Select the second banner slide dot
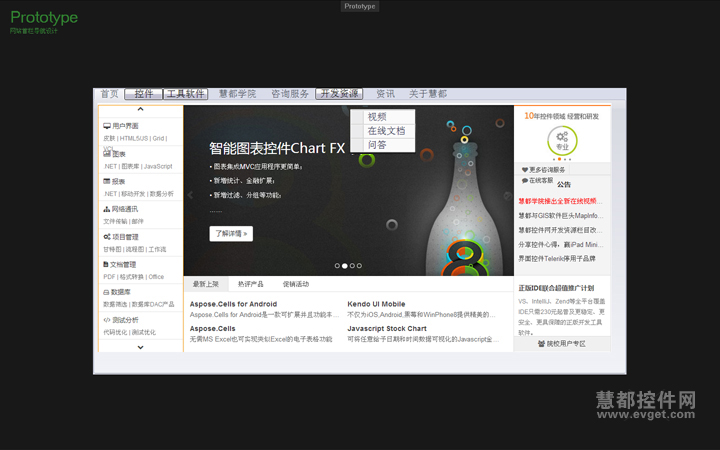Screen dimensions: 720x450 click(x=345, y=265)
